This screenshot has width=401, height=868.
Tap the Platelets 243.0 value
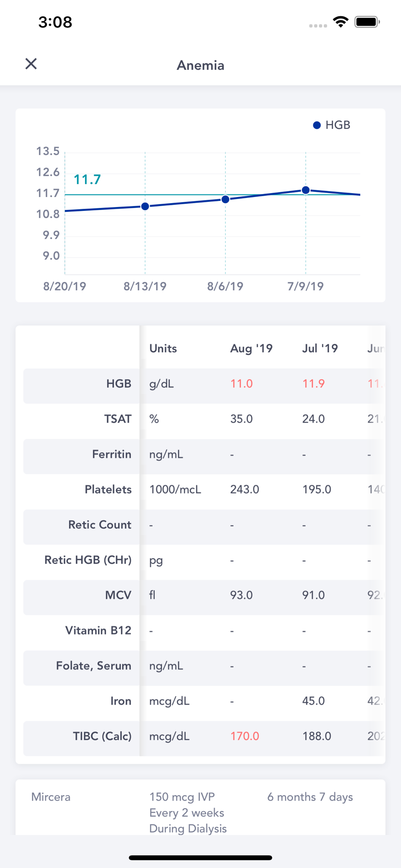tap(245, 490)
